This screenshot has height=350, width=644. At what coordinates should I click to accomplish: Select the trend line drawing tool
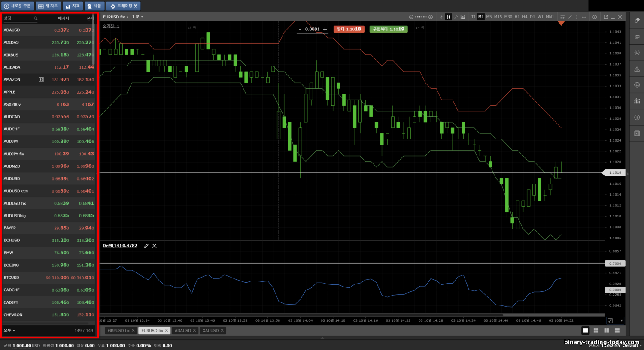[x=570, y=17]
